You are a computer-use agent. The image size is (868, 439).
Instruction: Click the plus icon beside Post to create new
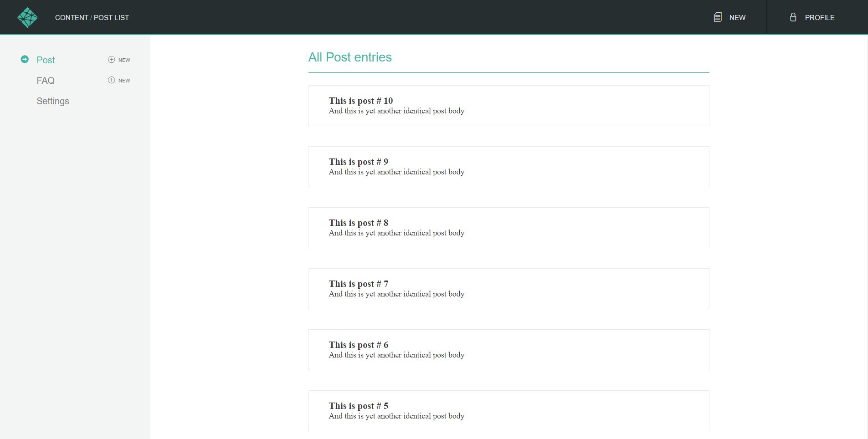pyautogui.click(x=111, y=59)
